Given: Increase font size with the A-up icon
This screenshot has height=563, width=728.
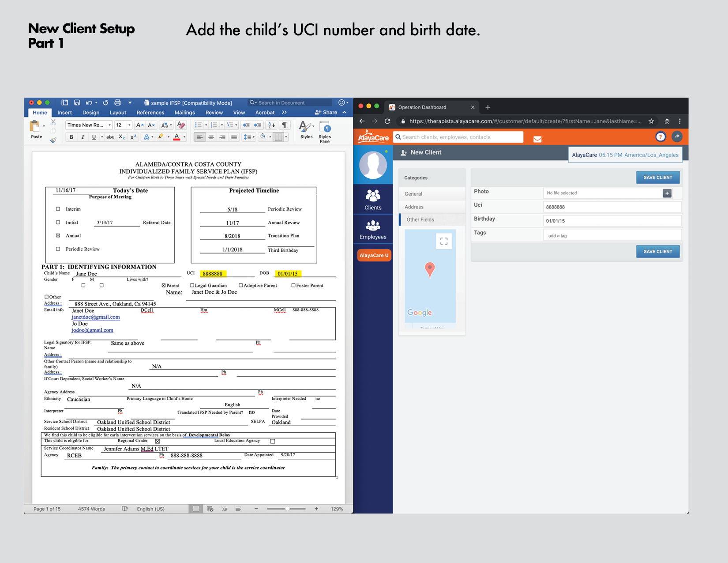Looking at the screenshot, I should 140,125.
